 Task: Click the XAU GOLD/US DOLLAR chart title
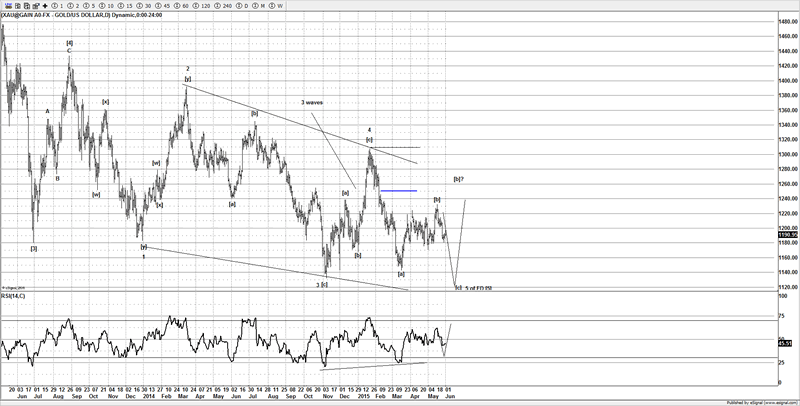81,15
